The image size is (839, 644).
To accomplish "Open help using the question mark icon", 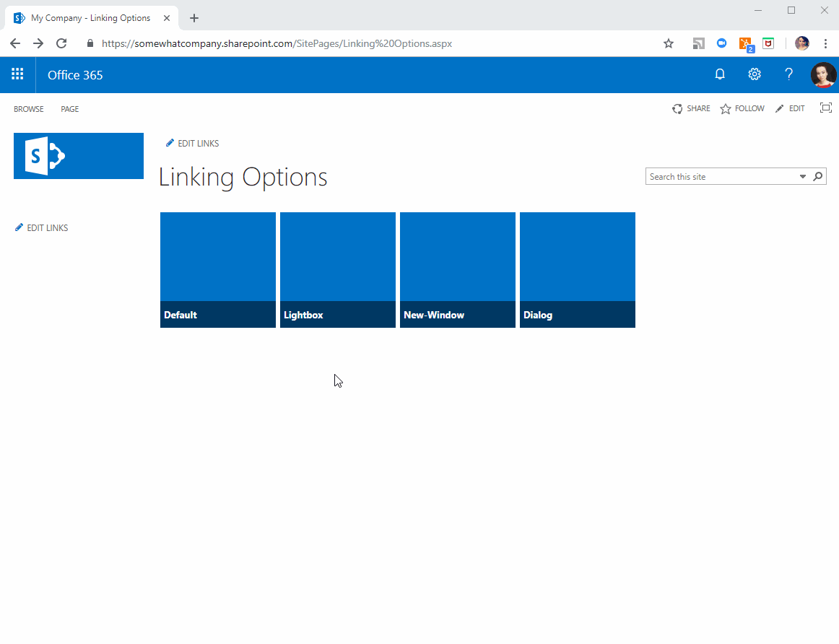I will click(788, 74).
